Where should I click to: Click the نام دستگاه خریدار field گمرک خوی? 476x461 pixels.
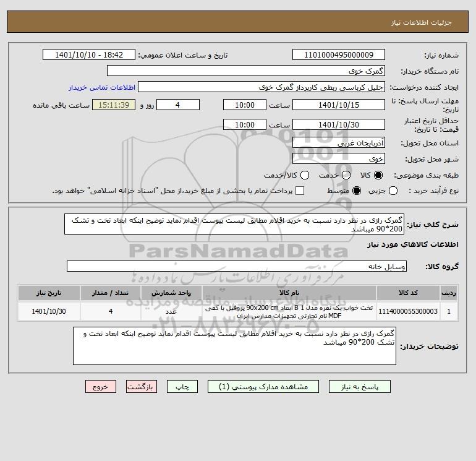click(x=246, y=71)
